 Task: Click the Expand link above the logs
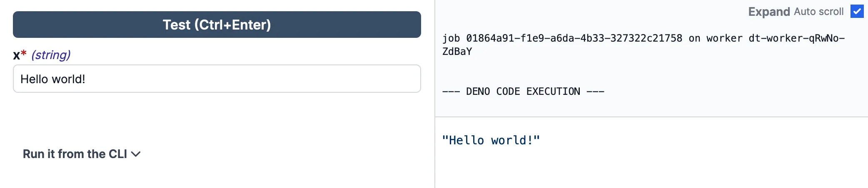pos(769,12)
